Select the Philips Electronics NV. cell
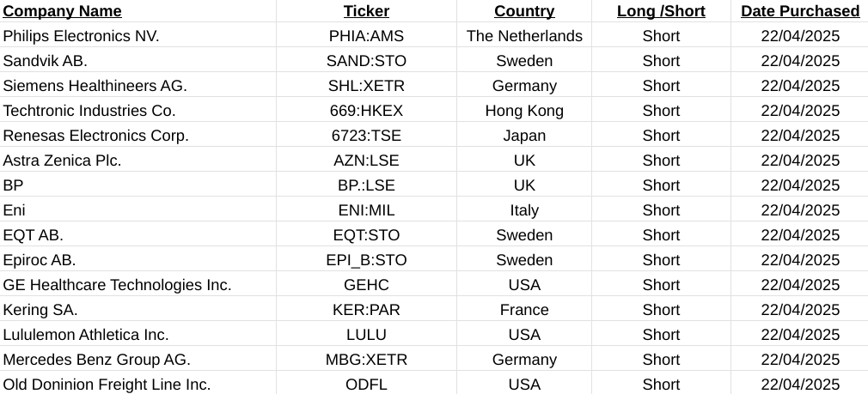This screenshot has height=394, width=868. [82, 36]
